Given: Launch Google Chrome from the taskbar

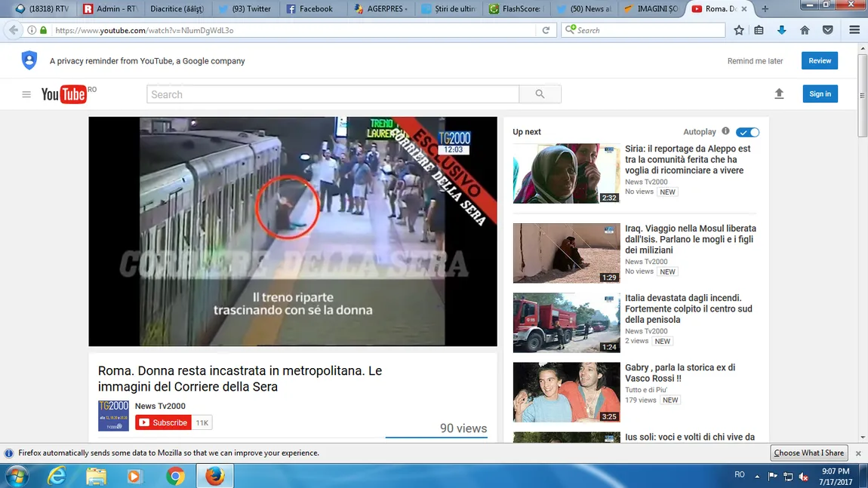Looking at the screenshot, I should click(175, 476).
